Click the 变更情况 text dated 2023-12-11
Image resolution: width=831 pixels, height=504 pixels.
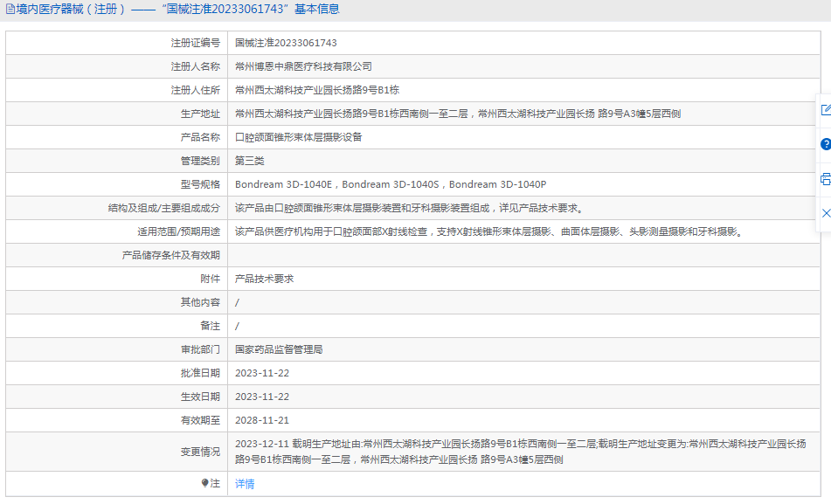[x=521, y=452]
